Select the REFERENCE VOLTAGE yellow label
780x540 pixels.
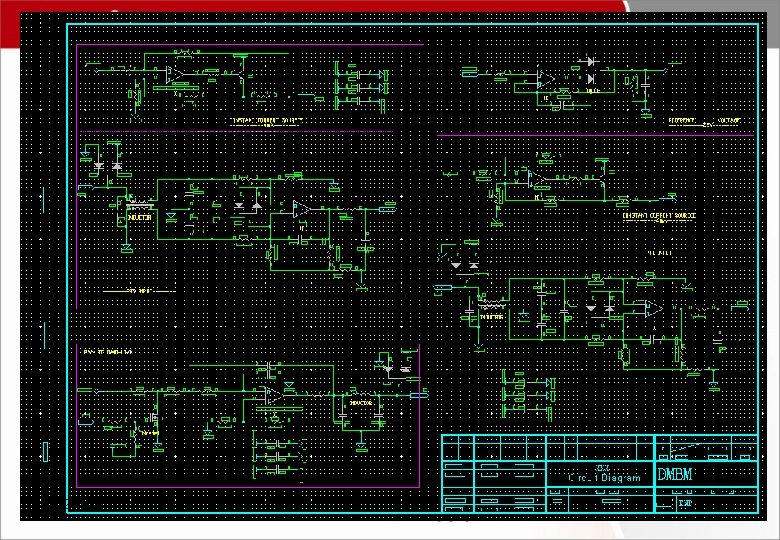(704, 121)
